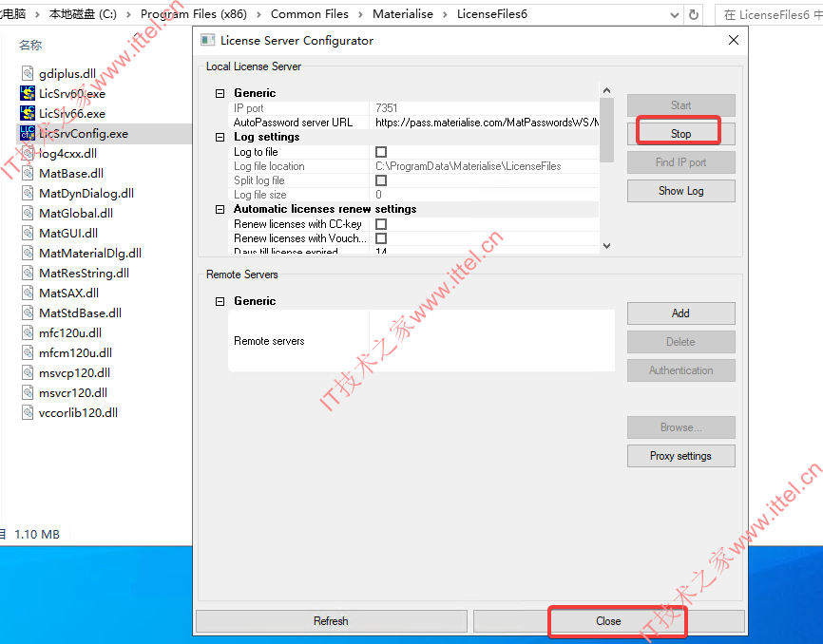823x644 pixels.
Task: Click the Refresh button
Action: pos(331,621)
